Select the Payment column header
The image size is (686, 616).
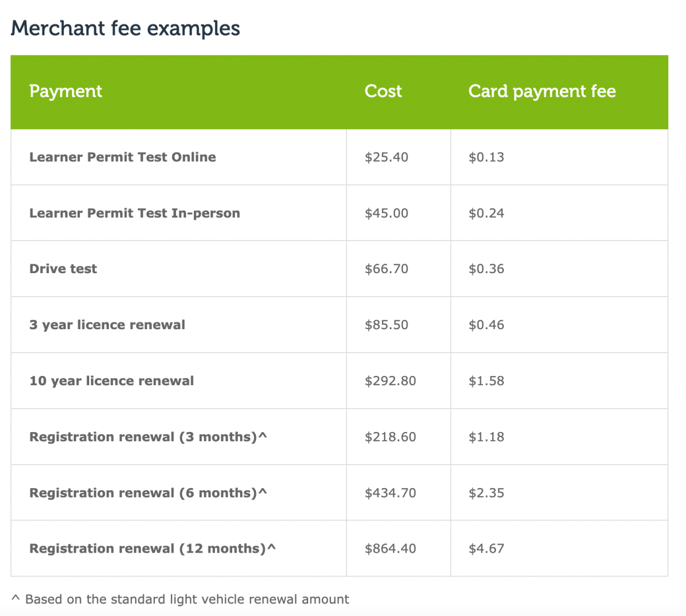[x=66, y=91]
